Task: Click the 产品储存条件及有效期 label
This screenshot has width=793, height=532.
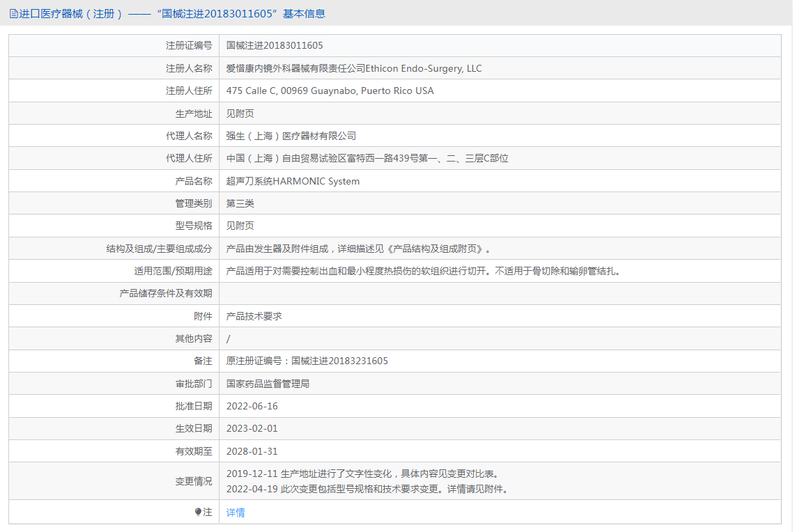Action: point(166,293)
